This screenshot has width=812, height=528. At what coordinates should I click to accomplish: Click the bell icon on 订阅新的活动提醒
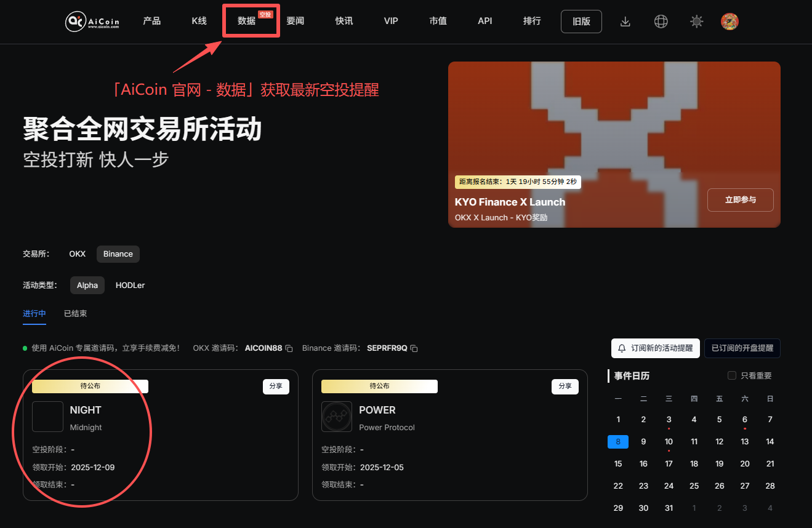point(622,348)
